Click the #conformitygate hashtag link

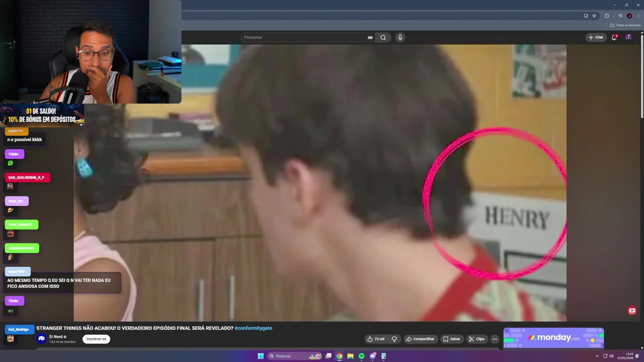253,328
